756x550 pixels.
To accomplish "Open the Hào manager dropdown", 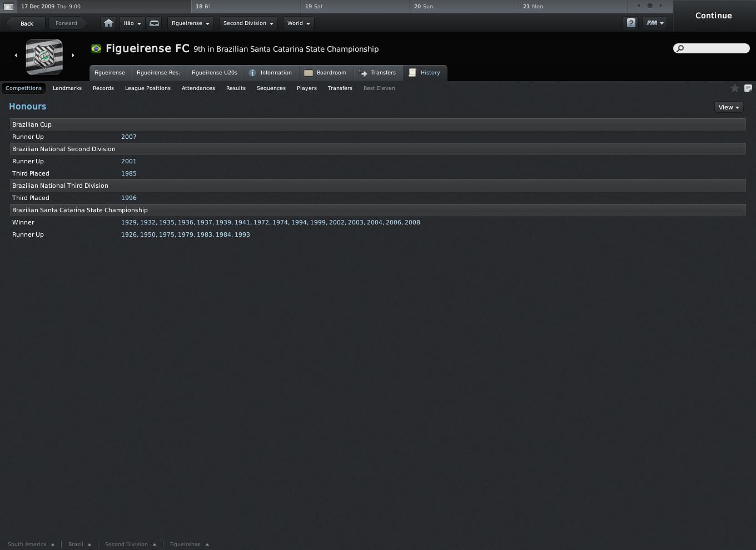I will click(x=132, y=23).
